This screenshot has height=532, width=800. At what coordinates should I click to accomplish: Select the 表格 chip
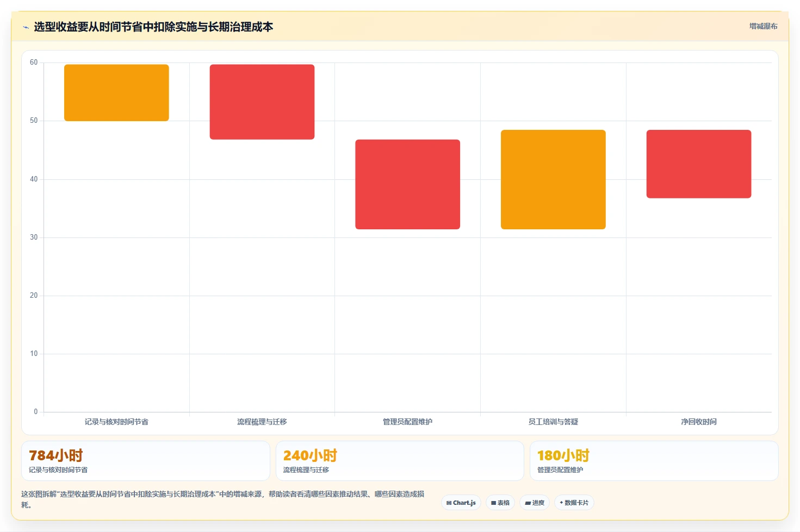[500, 503]
